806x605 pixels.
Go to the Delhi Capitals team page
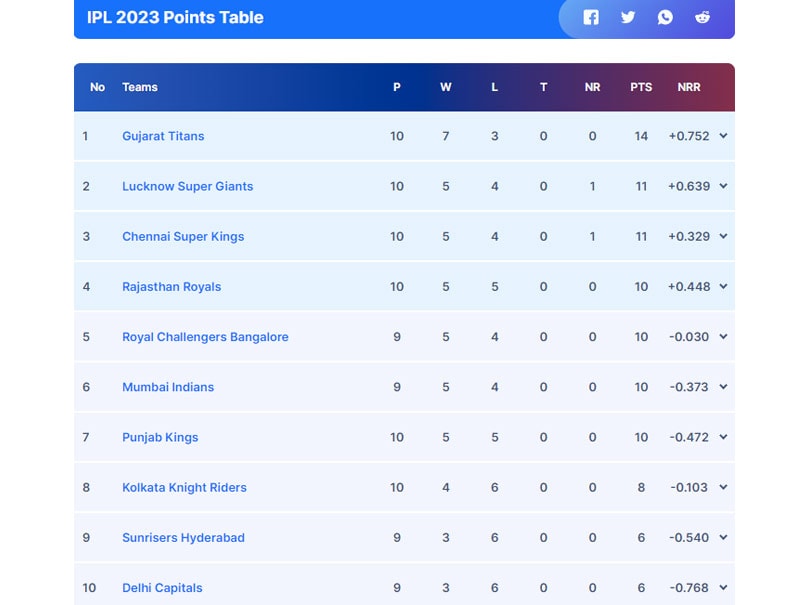[x=162, y=588]
